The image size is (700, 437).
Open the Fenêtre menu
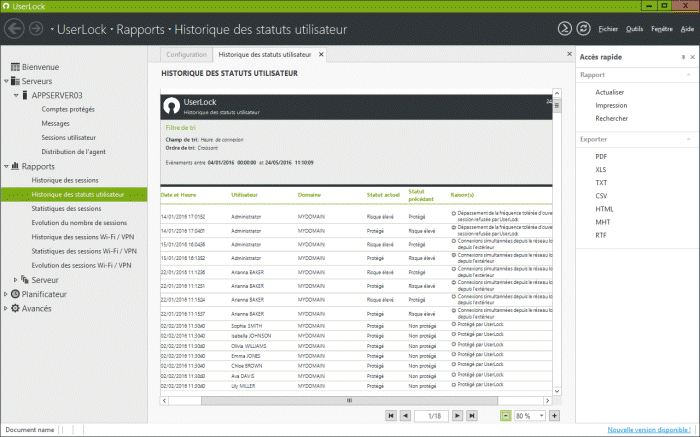(x=662, y=29)
